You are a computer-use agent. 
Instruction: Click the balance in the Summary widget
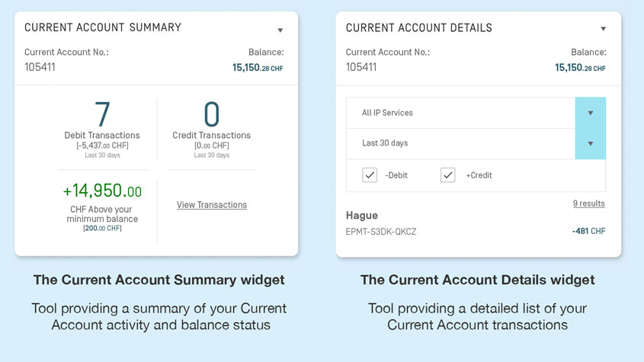click(258, 68)
